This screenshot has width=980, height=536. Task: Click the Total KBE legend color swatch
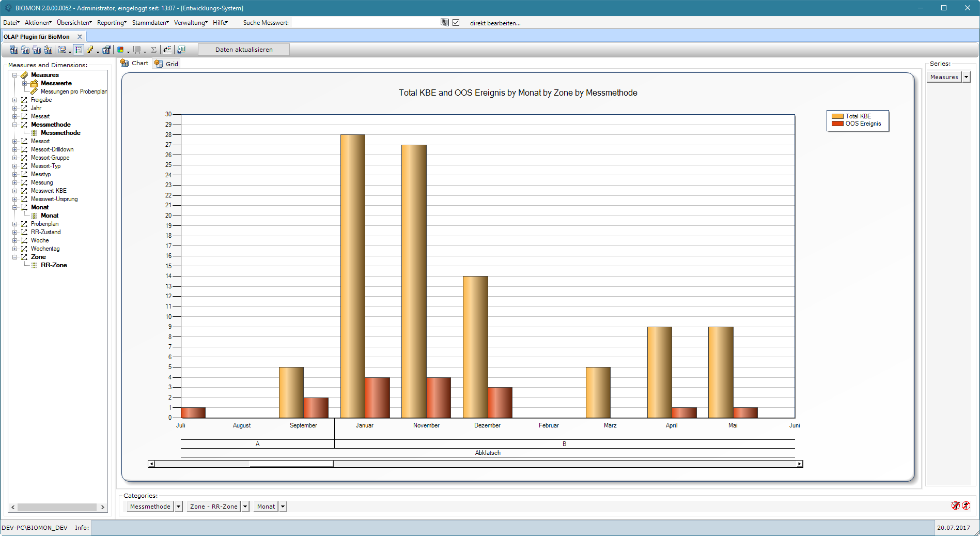click(837, 116)
